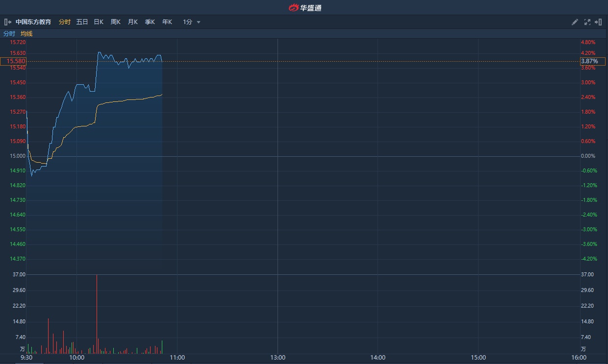Open the pencil drawing tool
The height and width of the screenshot is (364, 608).
click(575, 22)
